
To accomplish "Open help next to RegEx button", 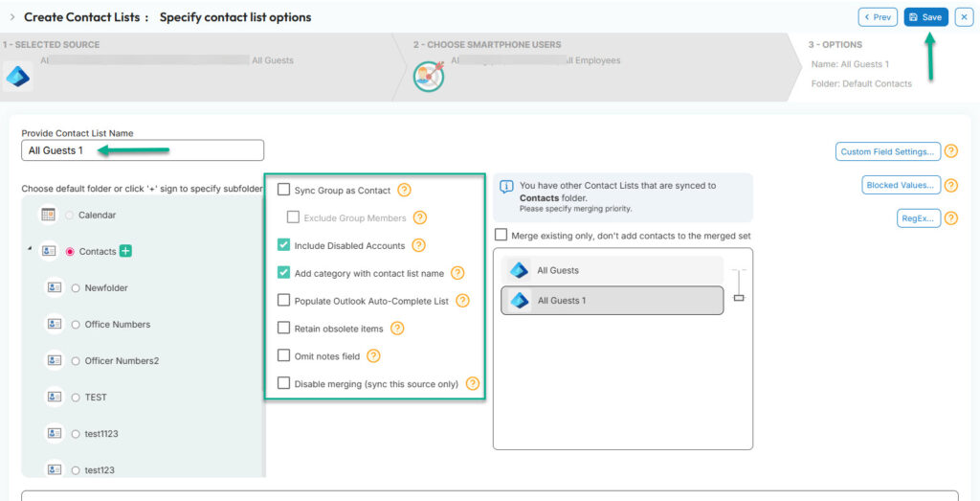I will 951,218.
